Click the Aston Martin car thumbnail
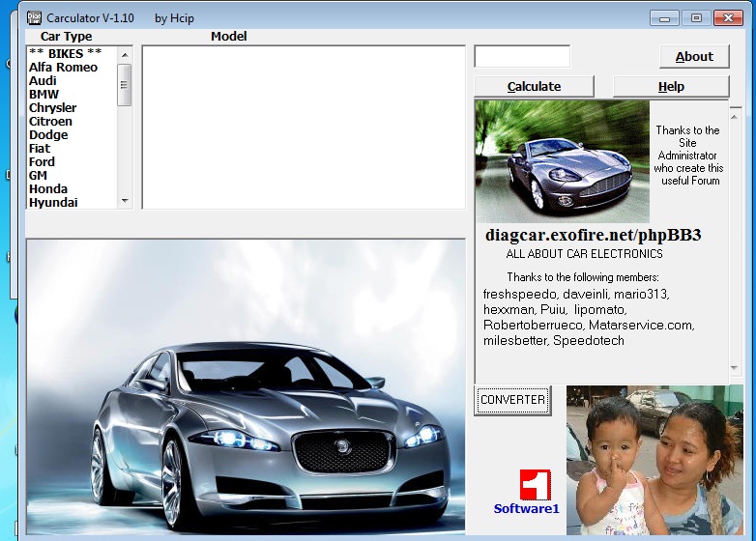This screenshot has height=541, width=756. pos(563,161)
